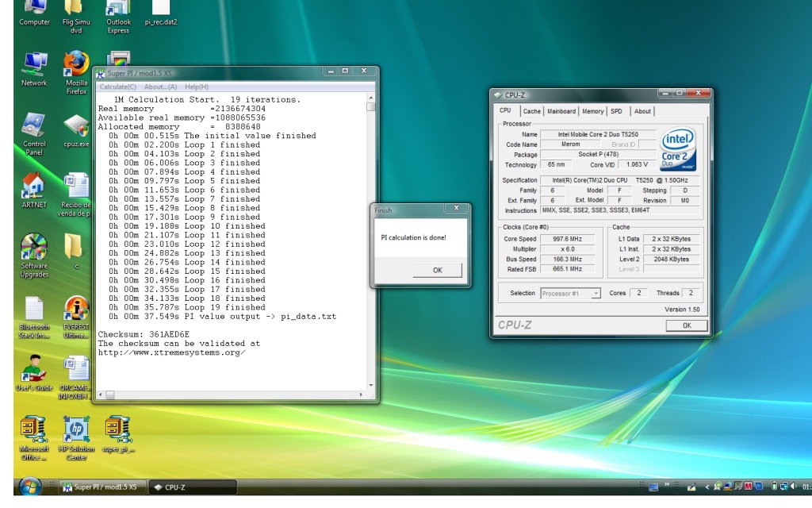Open the Processor #1 selection dropdown

coord(570,294)
